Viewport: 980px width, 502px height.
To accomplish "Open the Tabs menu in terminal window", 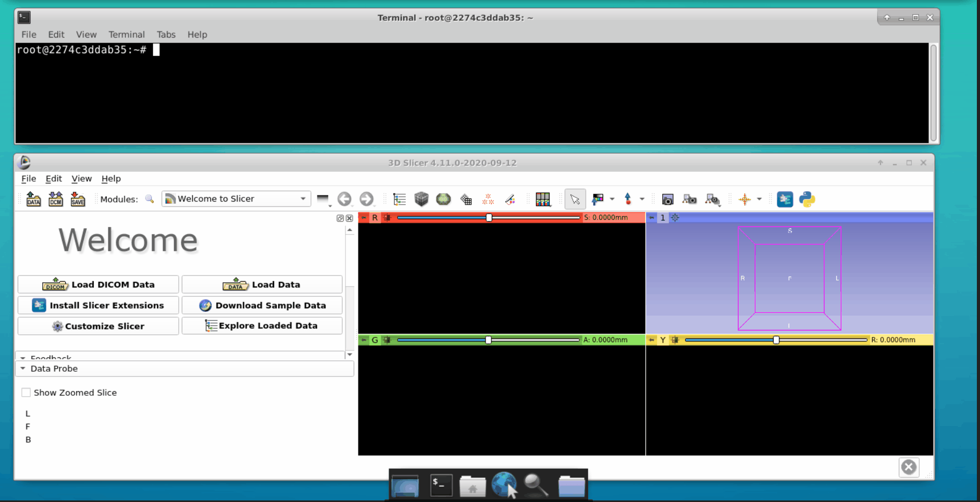I will pyautogui.click(x=166, y=34).
